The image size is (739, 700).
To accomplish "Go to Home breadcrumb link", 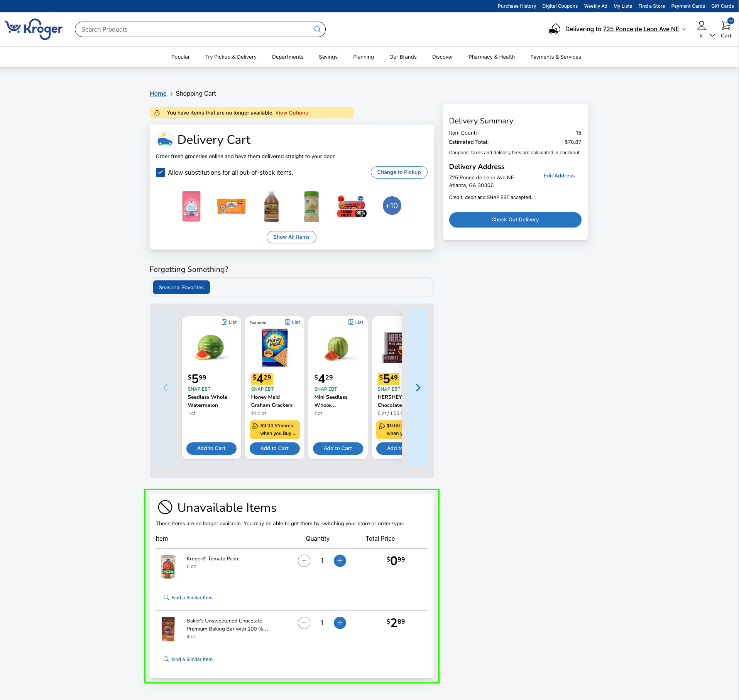I will point(158,94).
